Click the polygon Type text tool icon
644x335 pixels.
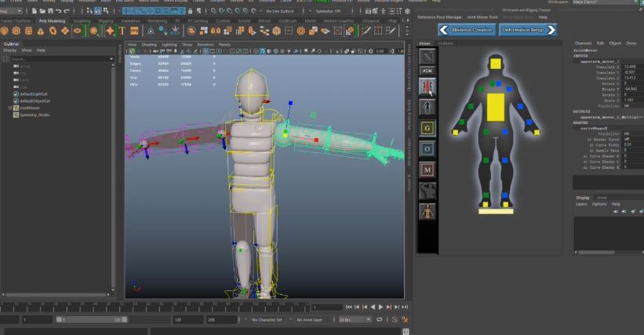[x=123, y=31]
